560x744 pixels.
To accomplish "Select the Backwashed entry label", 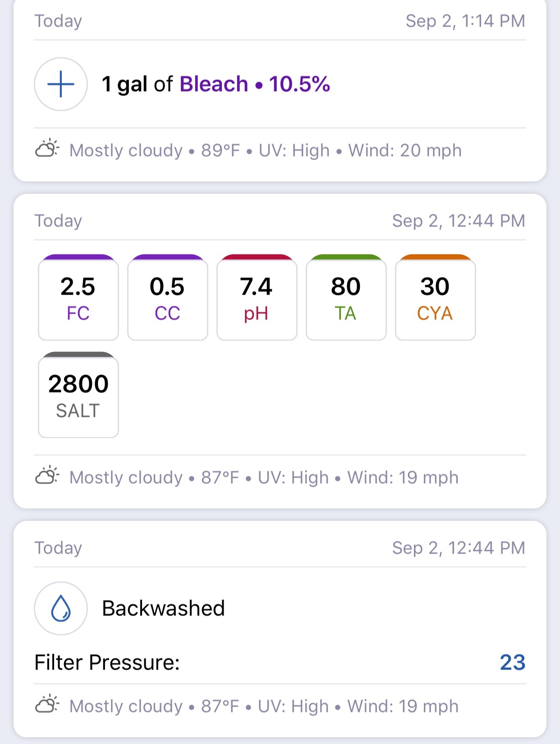I will click(163, 608).
